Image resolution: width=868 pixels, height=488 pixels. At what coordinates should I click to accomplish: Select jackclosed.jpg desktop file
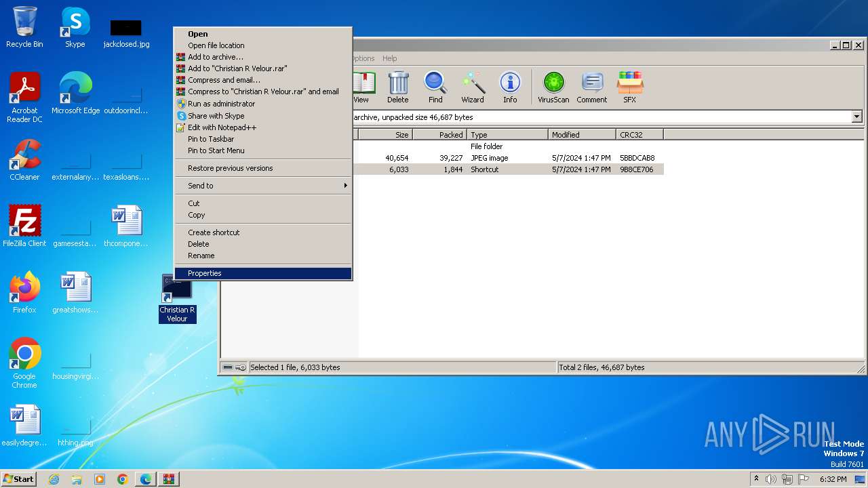[x=126, y=33]
